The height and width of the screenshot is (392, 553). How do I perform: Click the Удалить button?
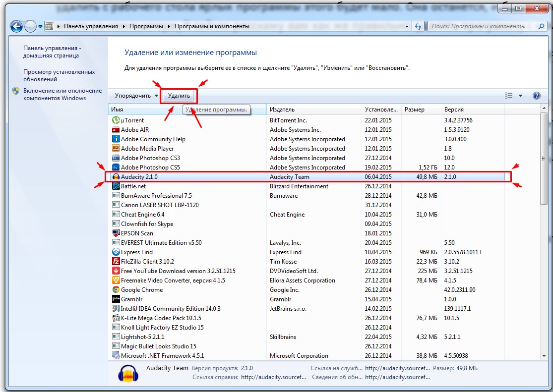point(179,96)
